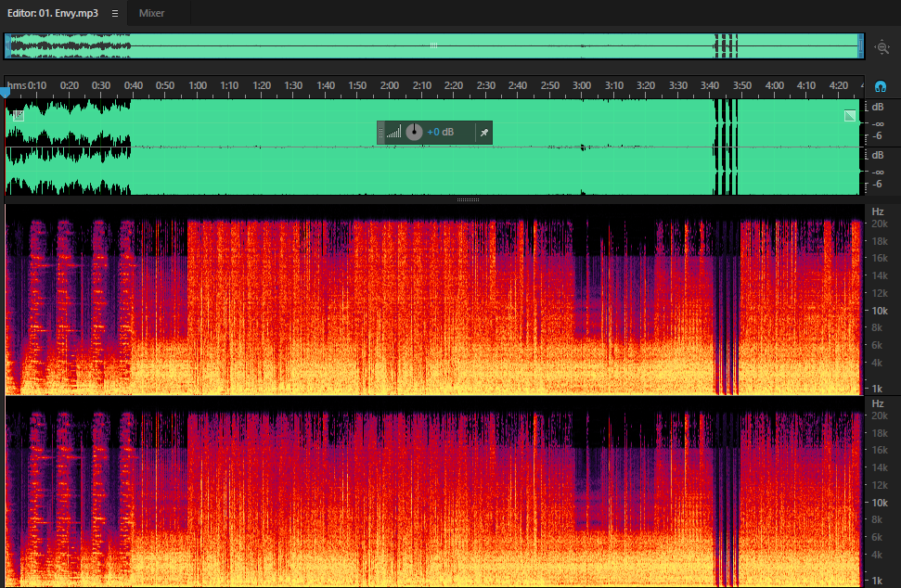Screen dimensions: 901x588
Task: Click the 3:00 mark on the ruler
Action: click(x=582, y=85)
